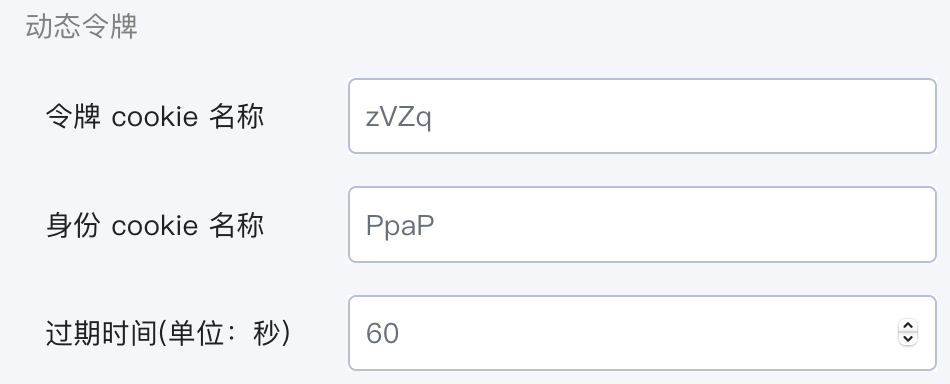
Task: Click the 动态令牌 section heading
Action: pyautogui.click(x=82, y=27)
